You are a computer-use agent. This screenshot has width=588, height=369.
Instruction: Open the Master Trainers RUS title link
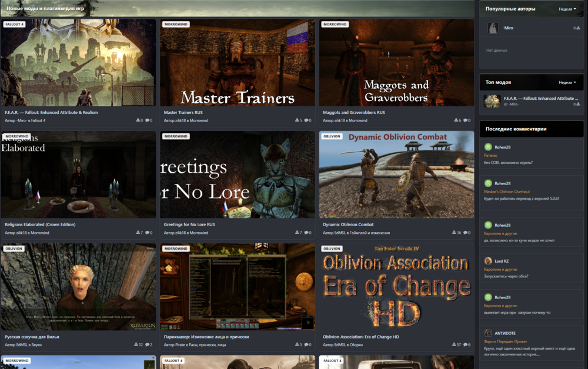coord(183,112)
